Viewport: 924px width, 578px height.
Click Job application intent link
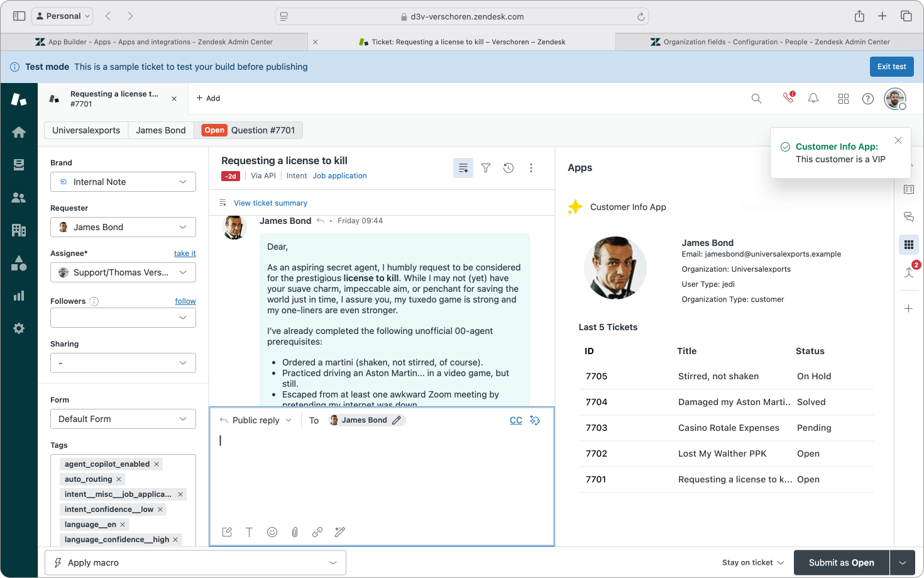(x=339, y=175)
